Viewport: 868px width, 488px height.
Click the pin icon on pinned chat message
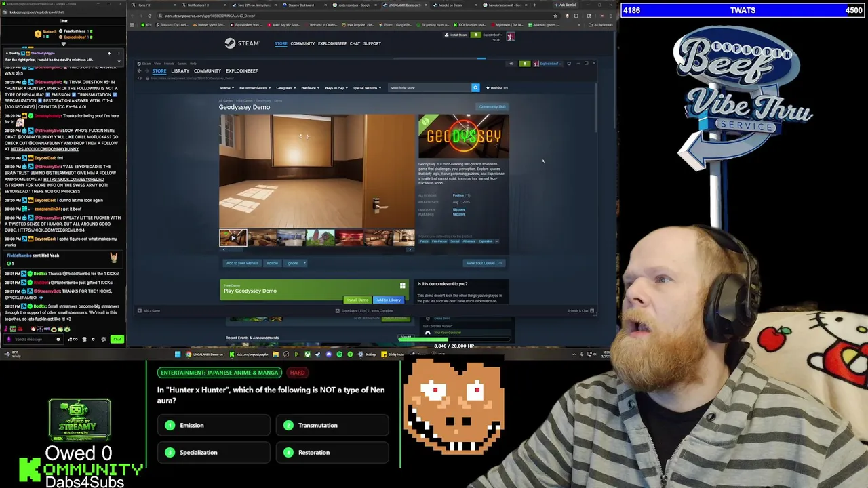(109, 54)
